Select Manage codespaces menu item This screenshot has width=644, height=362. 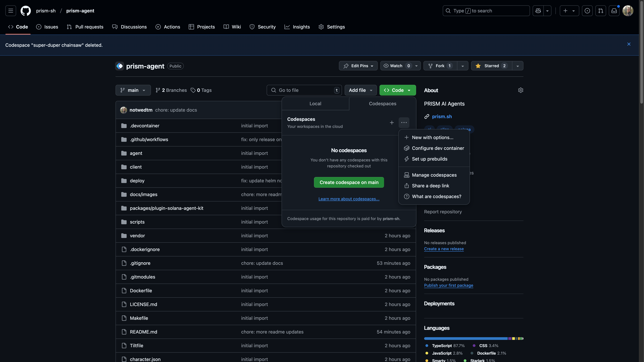434,175
